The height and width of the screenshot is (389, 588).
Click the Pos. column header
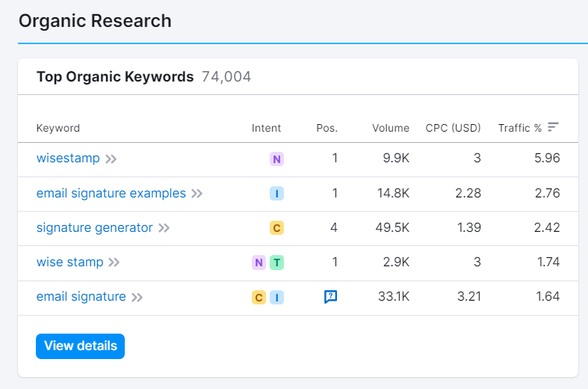(x=327, y=128)
